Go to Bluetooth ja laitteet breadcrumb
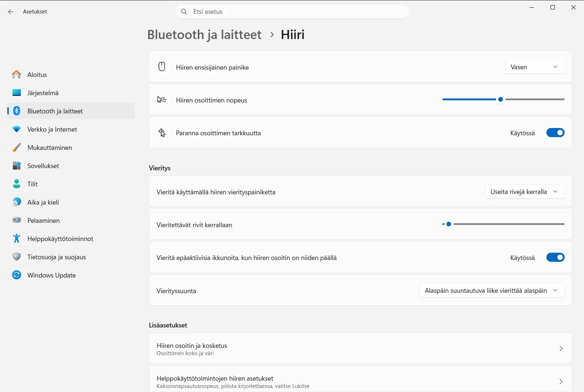Screen dimensions: 584x392 (x=204, y=35)
